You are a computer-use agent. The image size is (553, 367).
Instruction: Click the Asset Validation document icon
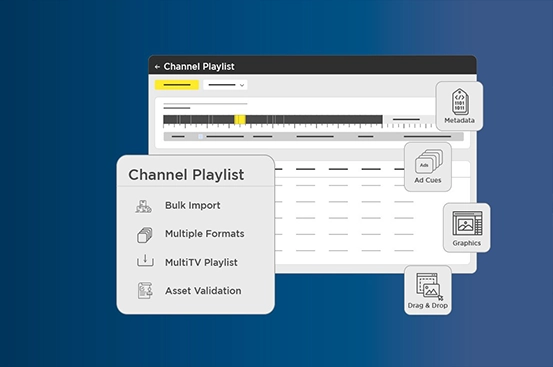(145, 290)
